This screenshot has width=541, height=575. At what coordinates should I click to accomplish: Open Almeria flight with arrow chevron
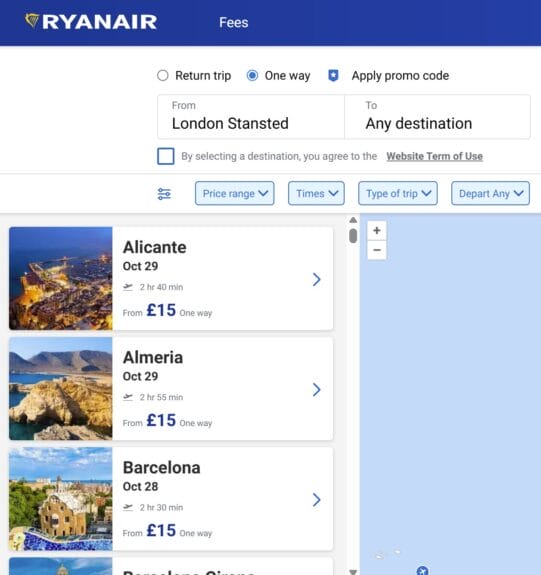pyautogui.click(x=317, y=389)
